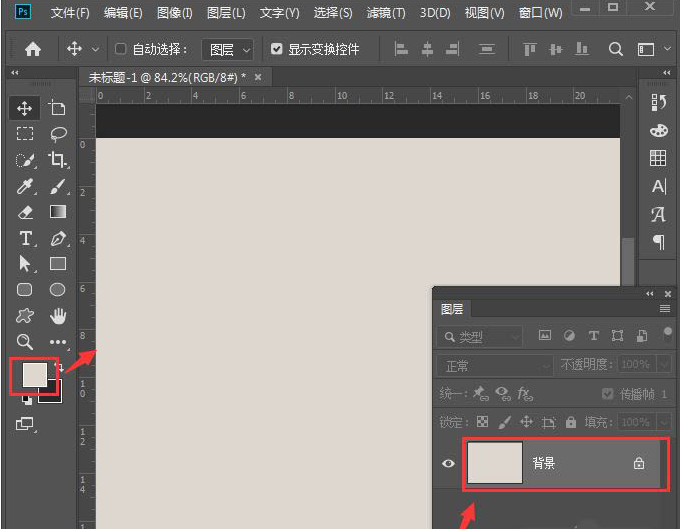Select the Lasso tool
This screenshot has width=680, height=529.
click(x=58, y=134)
